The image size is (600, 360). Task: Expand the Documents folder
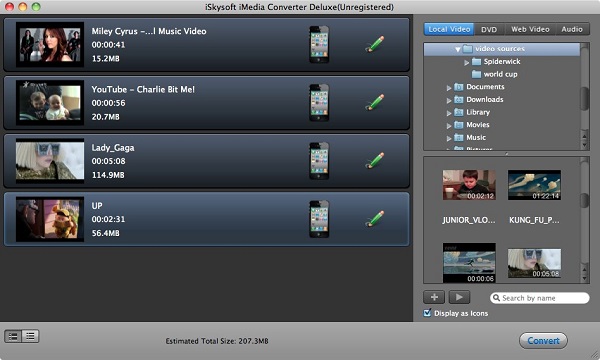click(x=449, y=88)
